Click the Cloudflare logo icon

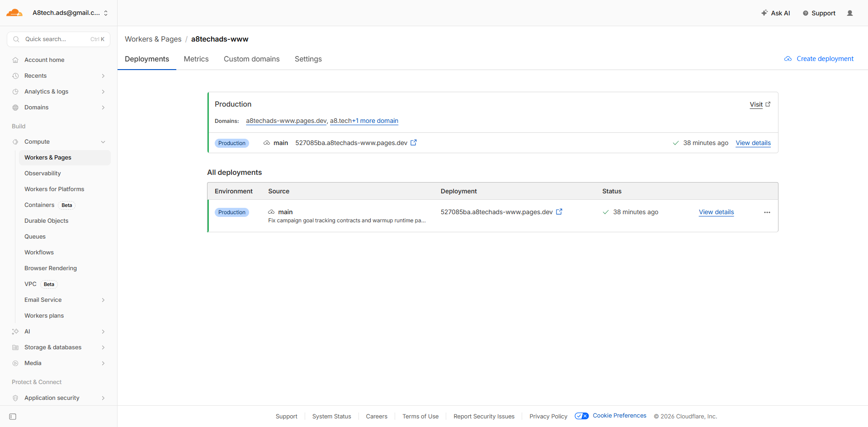click(x=14, y=13)
